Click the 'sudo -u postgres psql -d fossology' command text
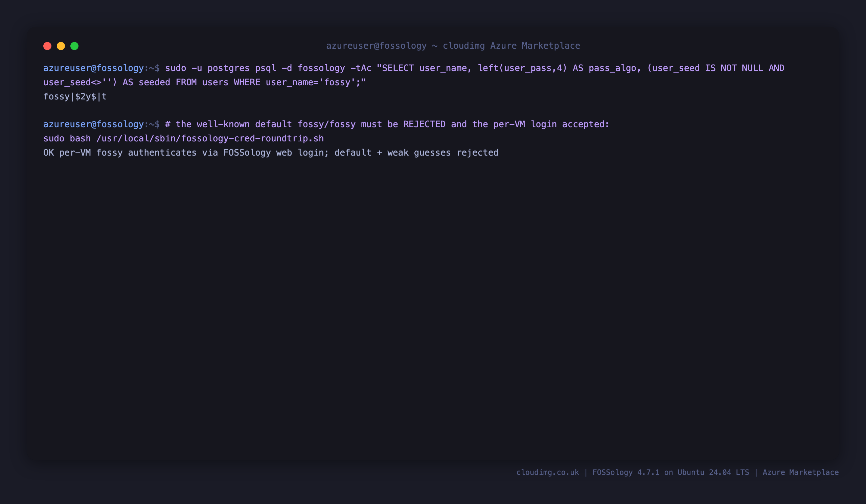Screen dimensions: 866x504 coord(255,68)
